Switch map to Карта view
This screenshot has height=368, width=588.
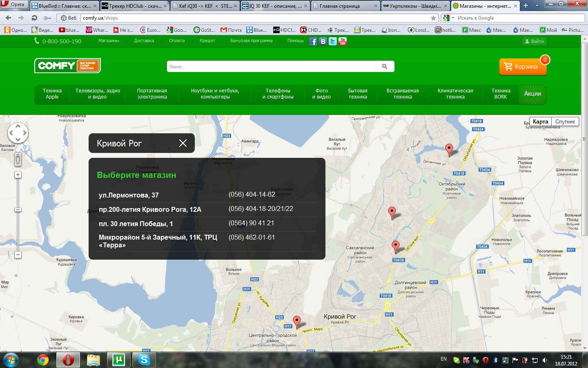tap(541, 122)
